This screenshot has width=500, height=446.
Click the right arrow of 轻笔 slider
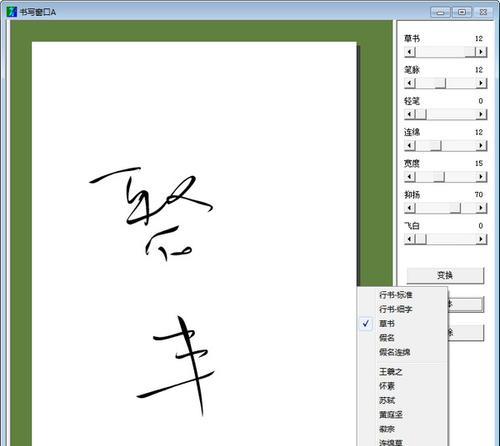tap(481, 114)
